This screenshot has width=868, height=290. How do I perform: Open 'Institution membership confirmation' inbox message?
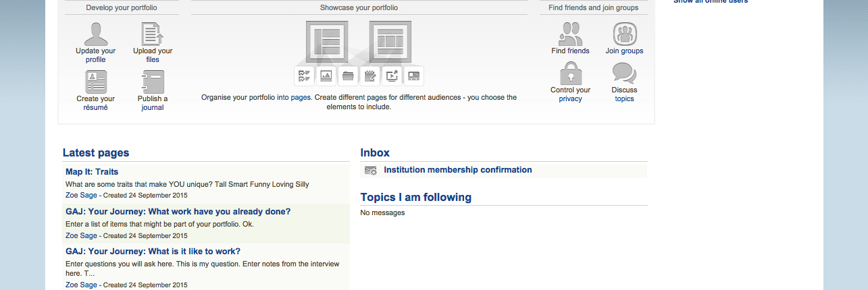(x=458, y=170)
